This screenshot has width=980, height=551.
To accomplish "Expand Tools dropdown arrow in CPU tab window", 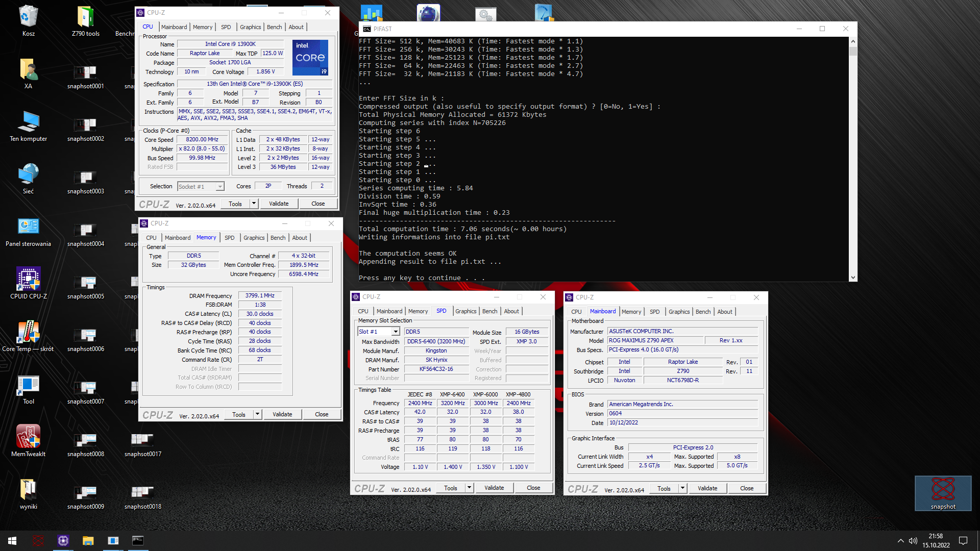I will (254, 204).
